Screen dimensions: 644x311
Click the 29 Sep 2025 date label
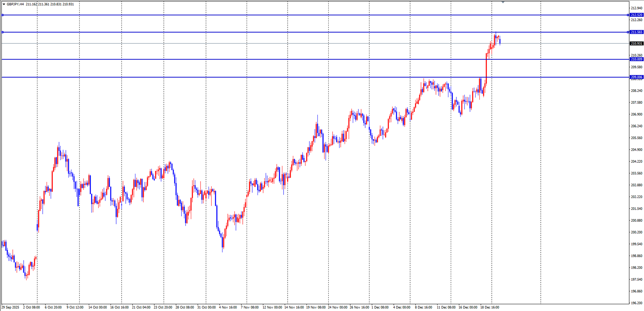pos(10,307)
